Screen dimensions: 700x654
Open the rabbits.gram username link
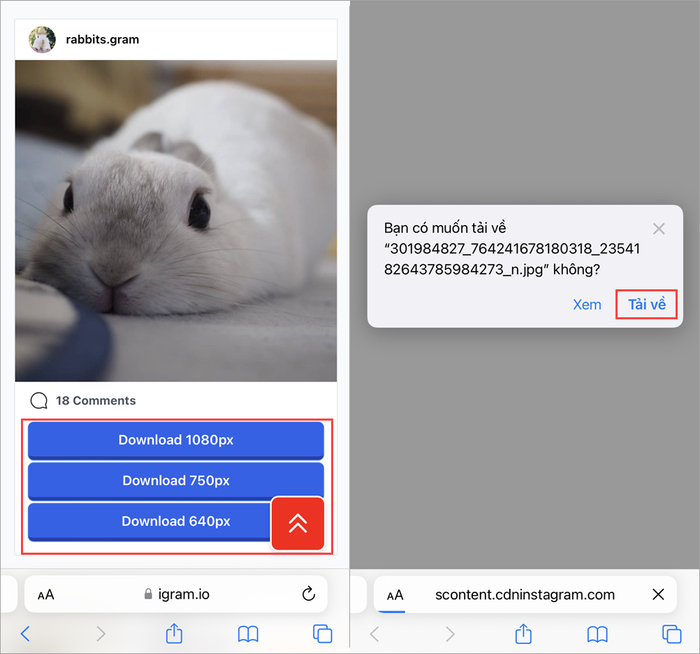(x=102, y=40)
